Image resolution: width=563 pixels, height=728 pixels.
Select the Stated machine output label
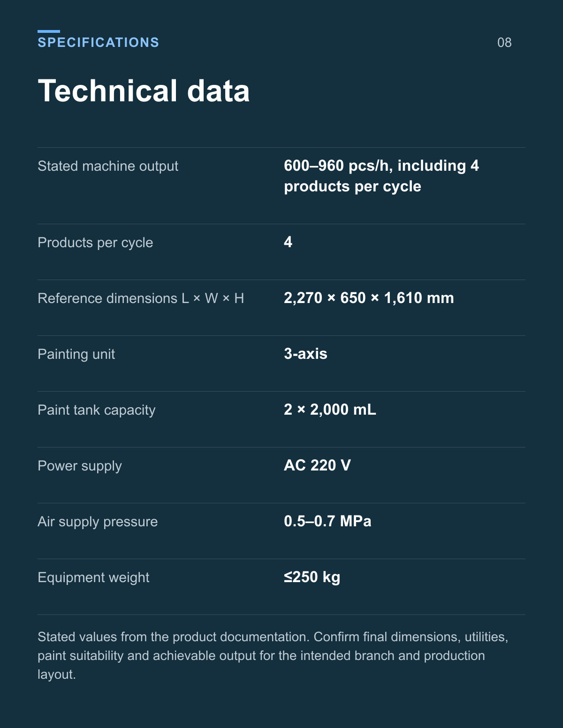[108, 166]
